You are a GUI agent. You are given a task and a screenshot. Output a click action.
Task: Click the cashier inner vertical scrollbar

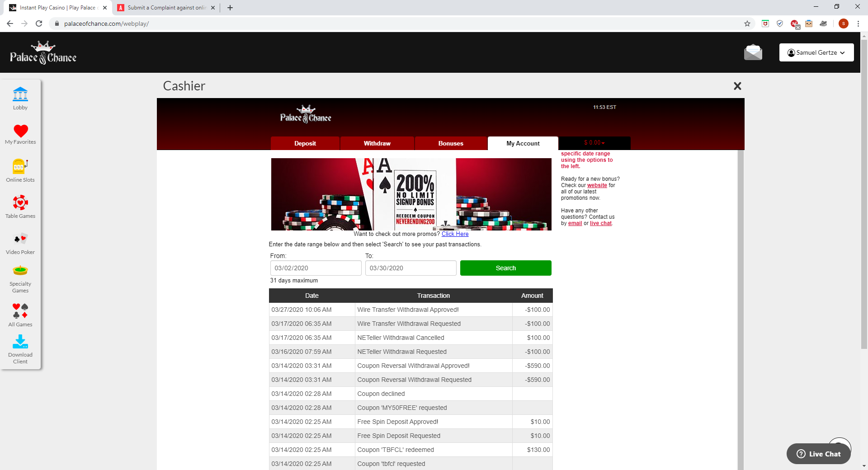[741, 310]
